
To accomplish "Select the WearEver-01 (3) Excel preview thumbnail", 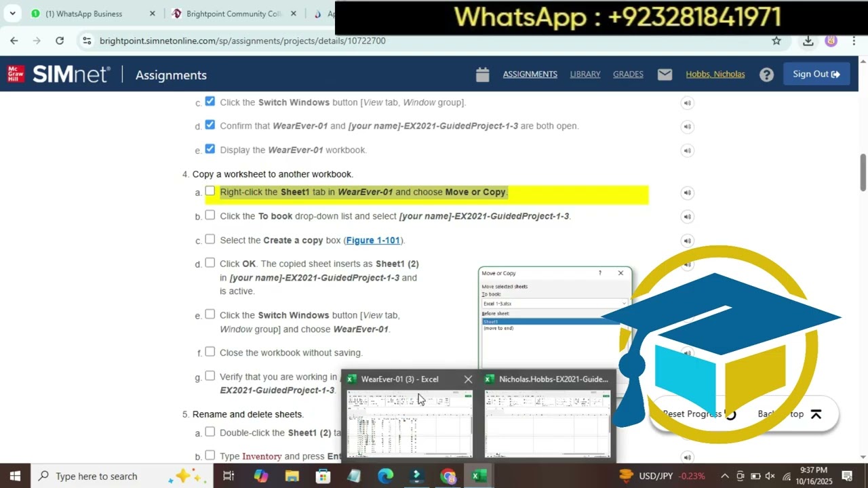I will coord(410,424).
